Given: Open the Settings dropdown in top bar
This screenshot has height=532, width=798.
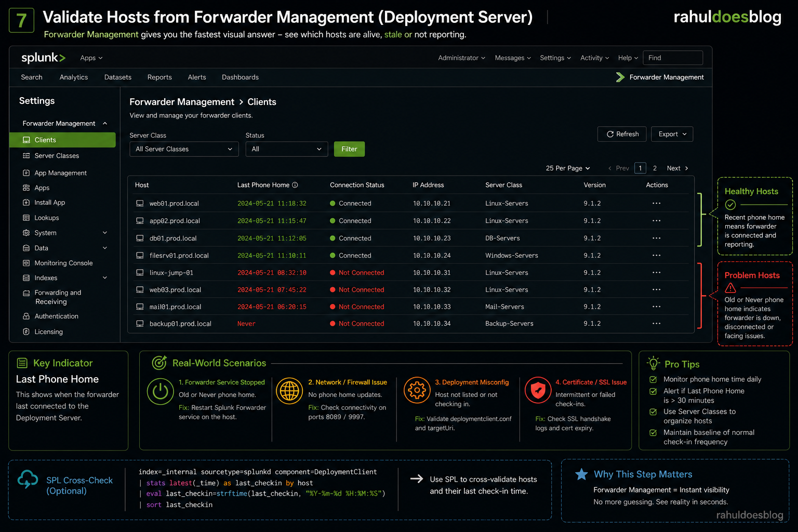Looking at the screenshot, I should click(x=555, y=58).
